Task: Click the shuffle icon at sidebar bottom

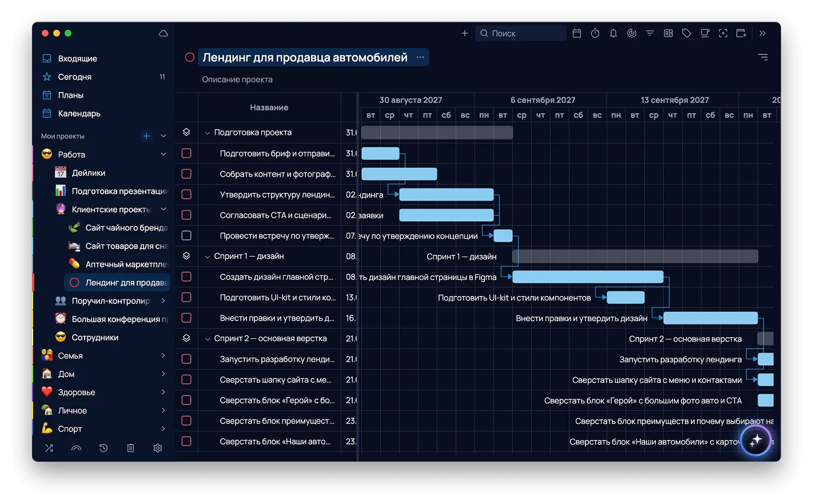Action: (x=49, y=448)
